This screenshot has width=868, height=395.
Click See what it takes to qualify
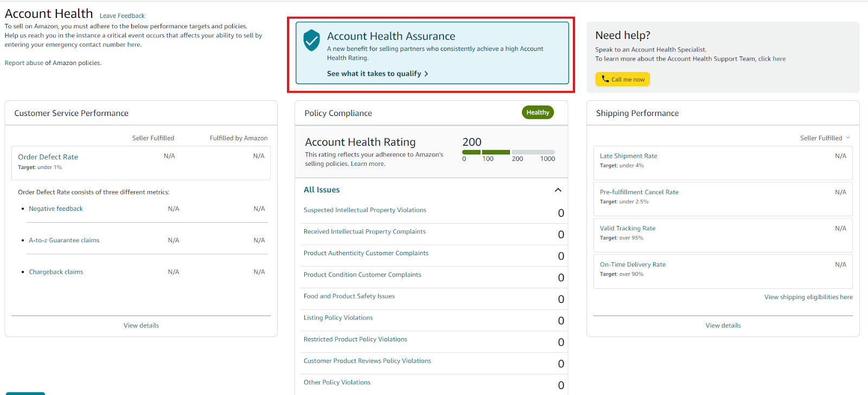click(x=378, y=74)
